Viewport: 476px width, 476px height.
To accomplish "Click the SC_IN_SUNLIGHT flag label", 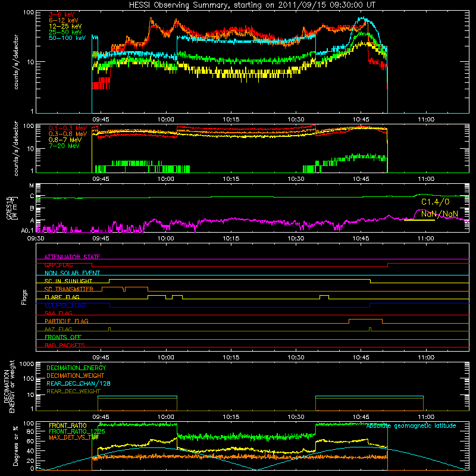I will (x=68, y=281).
